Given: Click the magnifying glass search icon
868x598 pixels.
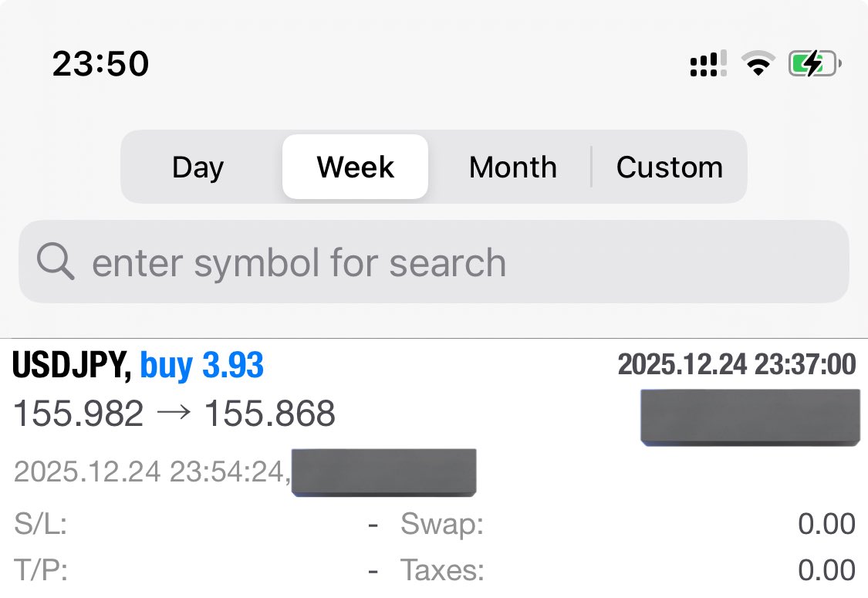Looking at the screenshot, I should [56, 261].
